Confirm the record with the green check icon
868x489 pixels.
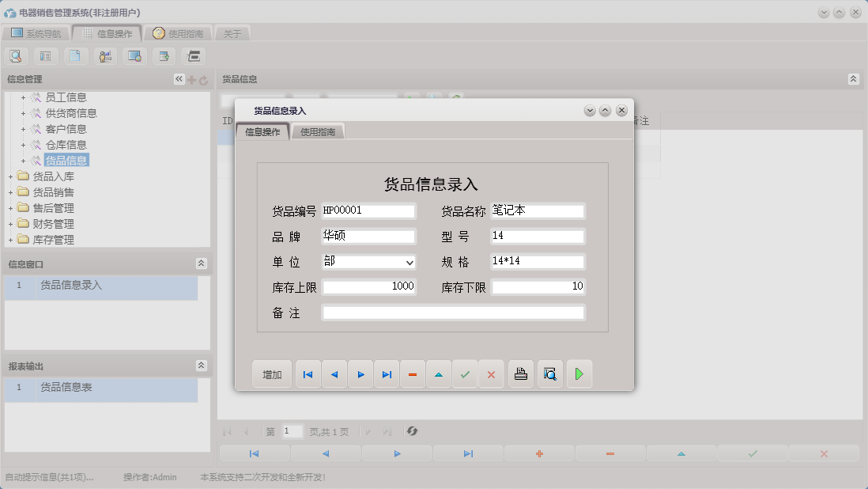(x=465, y=373)
